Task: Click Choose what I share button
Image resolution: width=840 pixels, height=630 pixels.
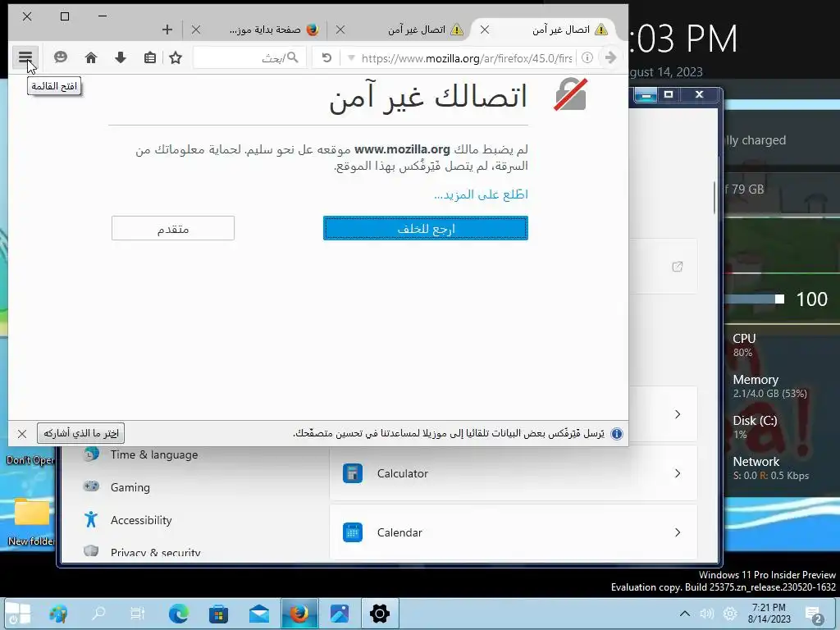Action: coord(81,433)
